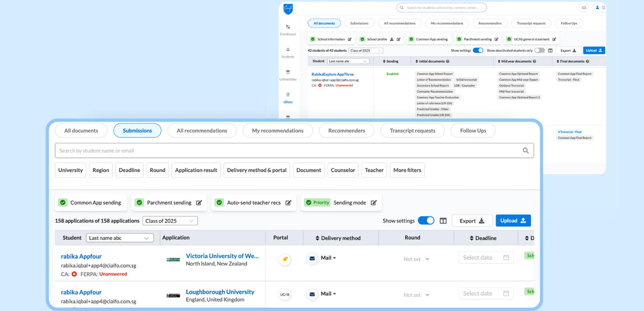This screenshot has height=311, width=644.
Task: Open user profile icon in background window header
Action: (x=597, y=8)
